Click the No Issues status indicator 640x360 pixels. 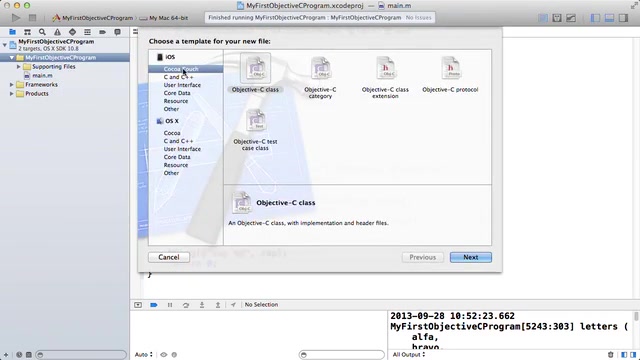[418, 18]
